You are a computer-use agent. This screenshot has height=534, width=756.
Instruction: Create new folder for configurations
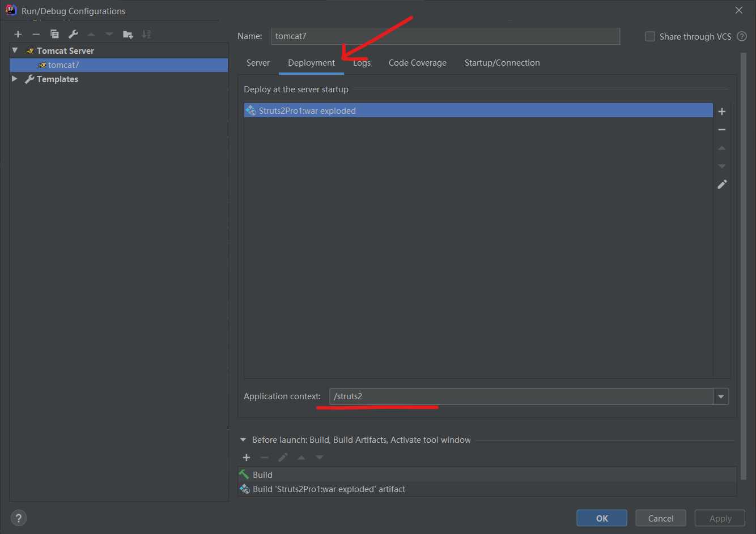point(128,35)
